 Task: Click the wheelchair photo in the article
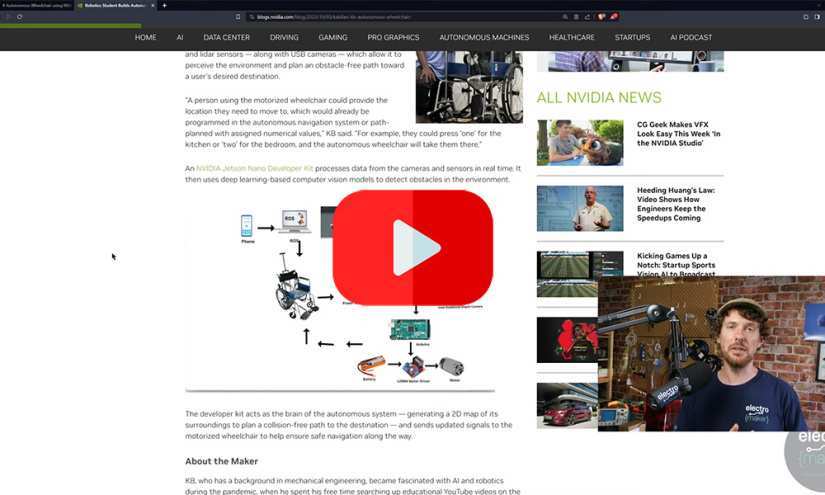tap(469, 87)
